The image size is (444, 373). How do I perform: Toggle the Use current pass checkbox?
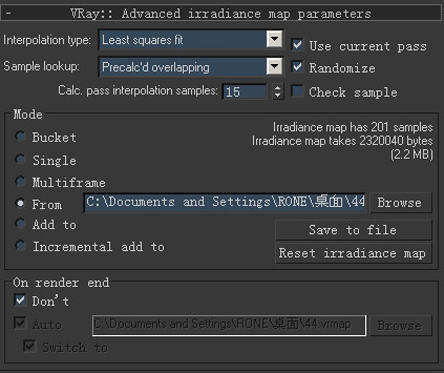click(297, 45)
